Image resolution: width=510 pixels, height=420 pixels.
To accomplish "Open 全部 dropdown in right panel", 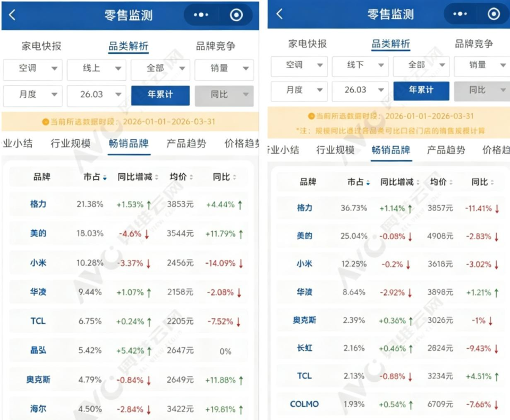I will pos(421,66).
